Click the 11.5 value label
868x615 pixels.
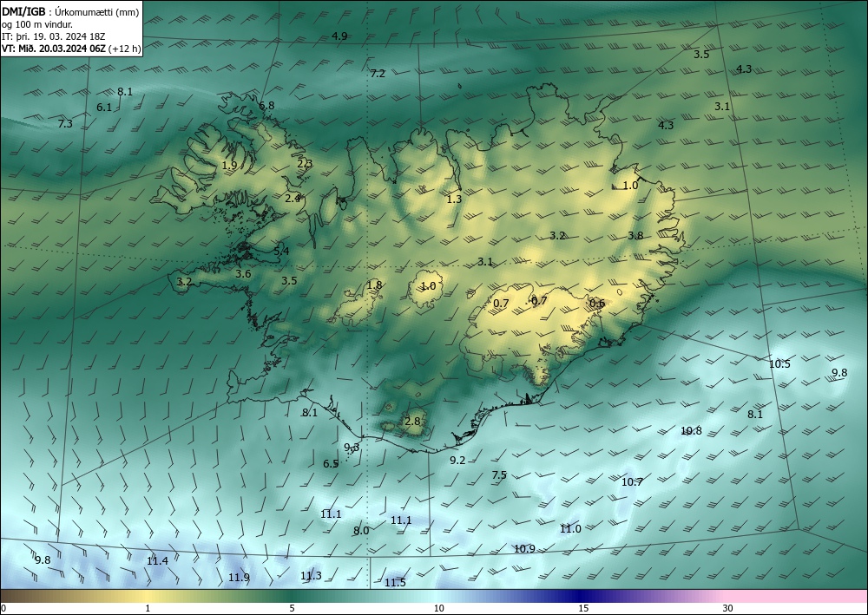point(395,582)
